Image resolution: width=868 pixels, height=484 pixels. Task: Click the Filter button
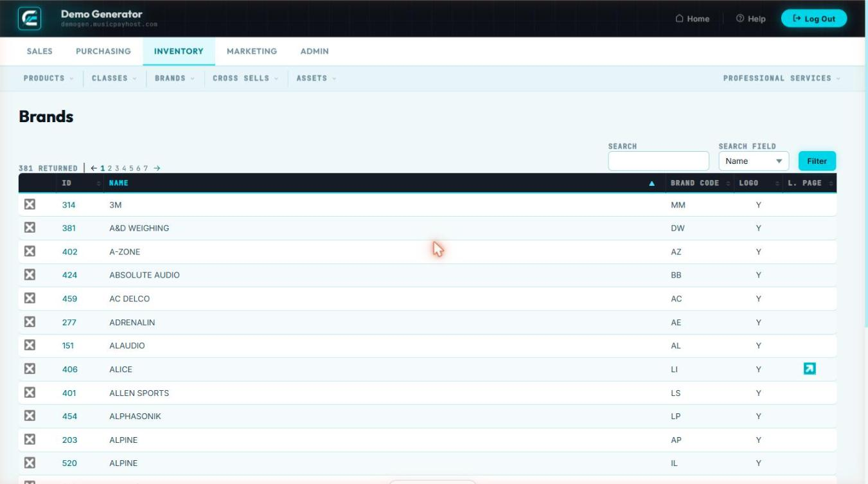(817, 161)
